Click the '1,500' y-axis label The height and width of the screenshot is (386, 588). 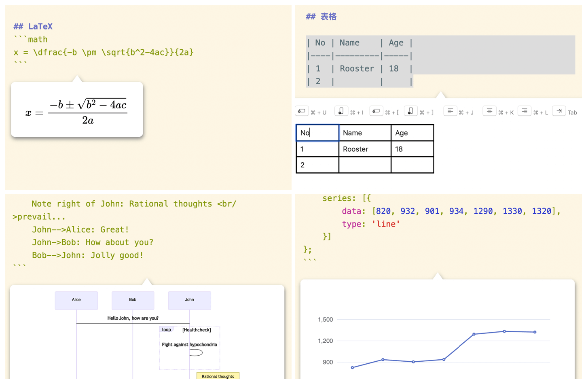click(325, 319)
